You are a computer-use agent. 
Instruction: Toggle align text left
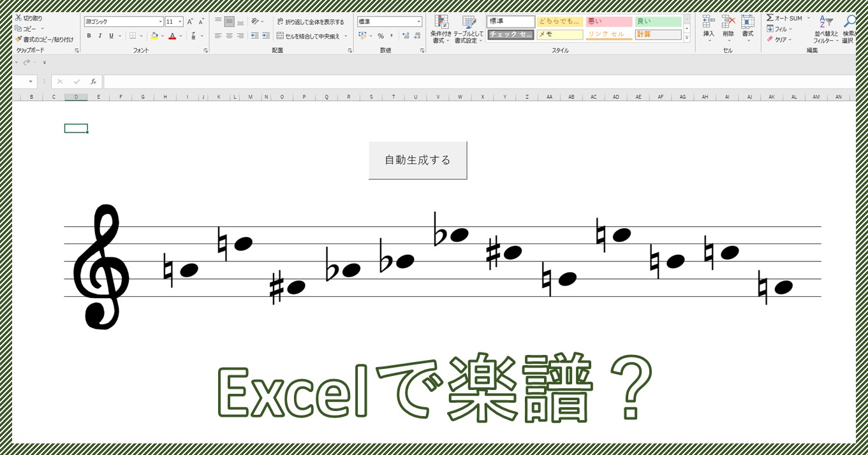[x=218, y=36]
